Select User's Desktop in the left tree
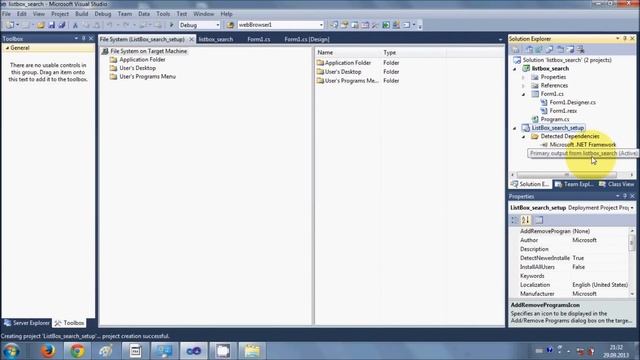The width and height of the screenshot is (640, 360). point(138,68)
